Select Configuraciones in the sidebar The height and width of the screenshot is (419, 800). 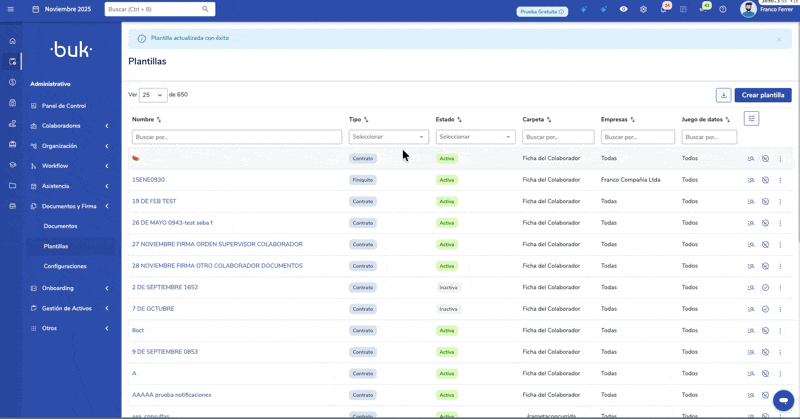[x=65, y=266]
